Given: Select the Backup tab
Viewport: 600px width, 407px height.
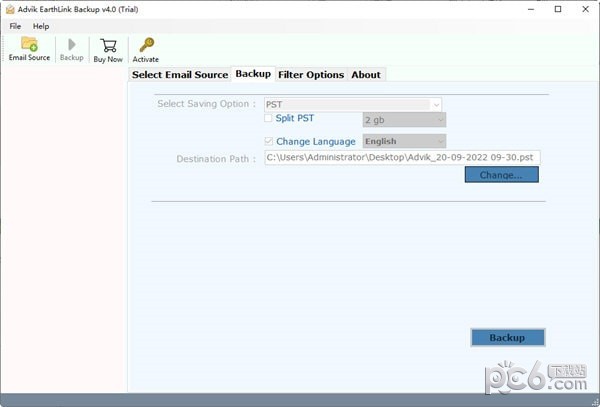Looking at the screenshot, I should tap(253, 74).
